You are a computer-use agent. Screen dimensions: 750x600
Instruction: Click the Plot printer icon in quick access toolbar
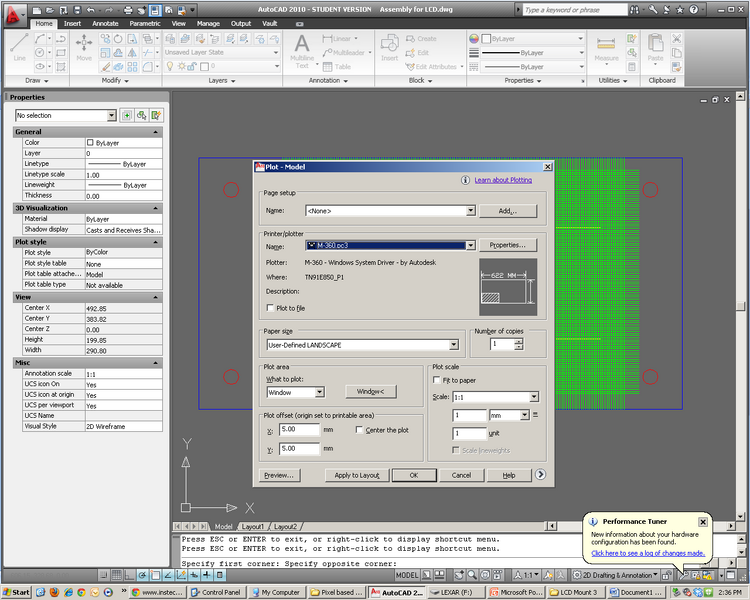[x=128, y=10]
